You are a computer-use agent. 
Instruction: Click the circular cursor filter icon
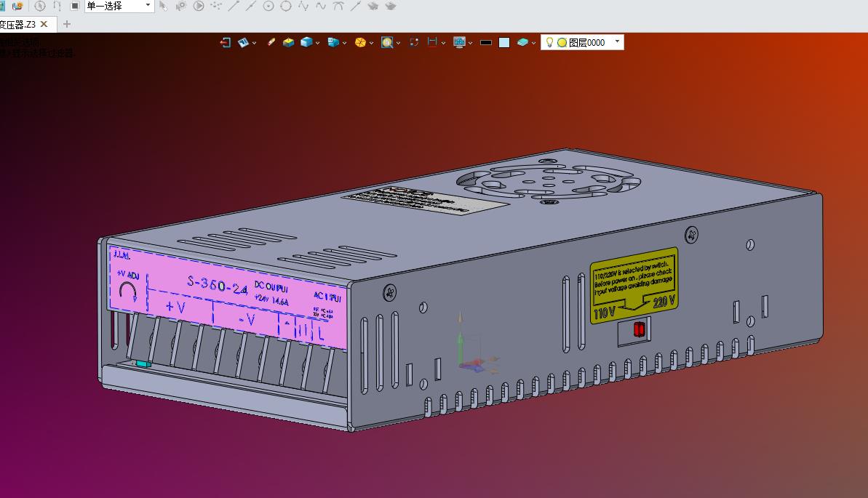[40, 6]
